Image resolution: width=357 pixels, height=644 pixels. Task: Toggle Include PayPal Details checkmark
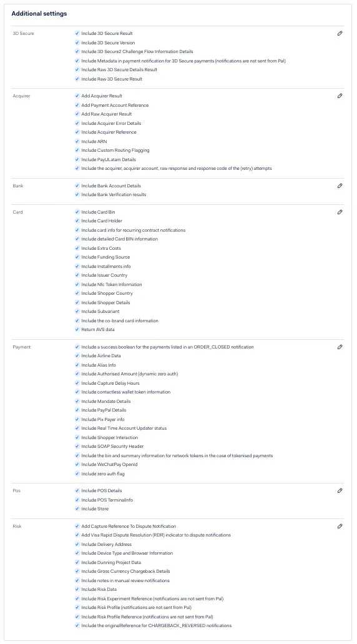(x=77, y=410)
